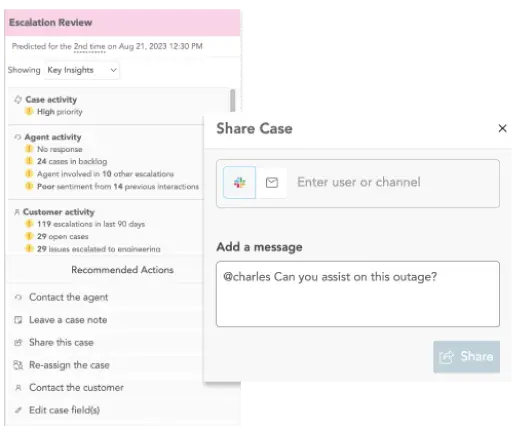Click the Case activity section icon

(x=18, y=99)
